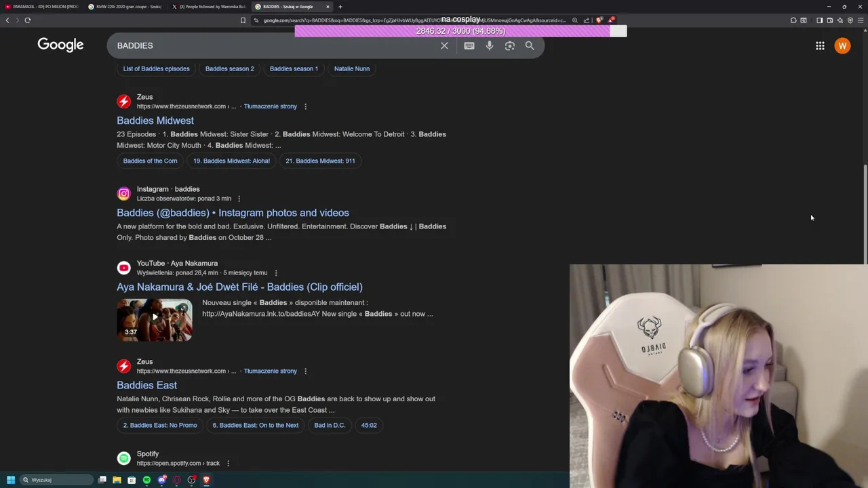Search by image with the Lens icon
Viewport: 868px width, 488px height.
pos(509,45)
